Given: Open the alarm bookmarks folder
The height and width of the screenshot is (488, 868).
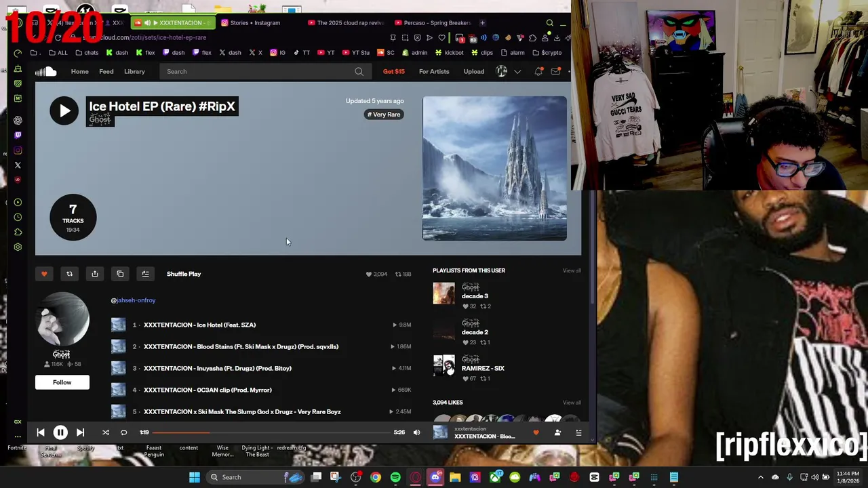Looking at the screenshot, I should [513, 52].
